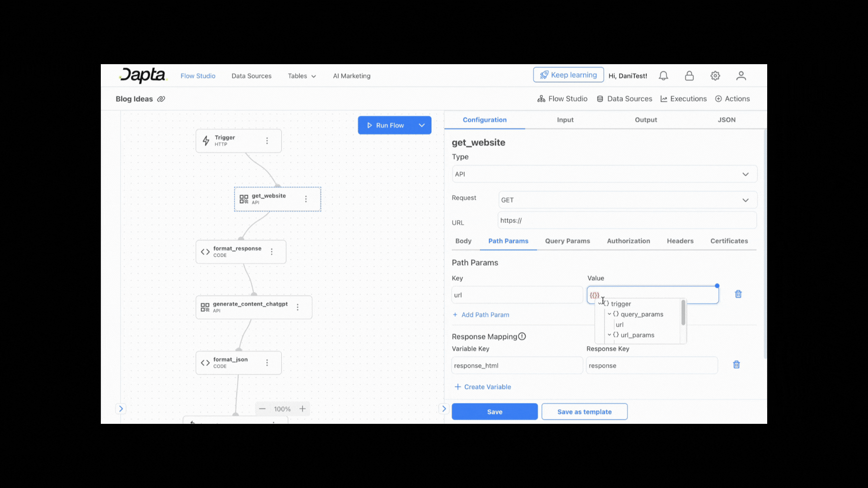This screenshot has width=868, height=488.
Task: Click the Response Mapping info icon
Action: pos(522,337)
